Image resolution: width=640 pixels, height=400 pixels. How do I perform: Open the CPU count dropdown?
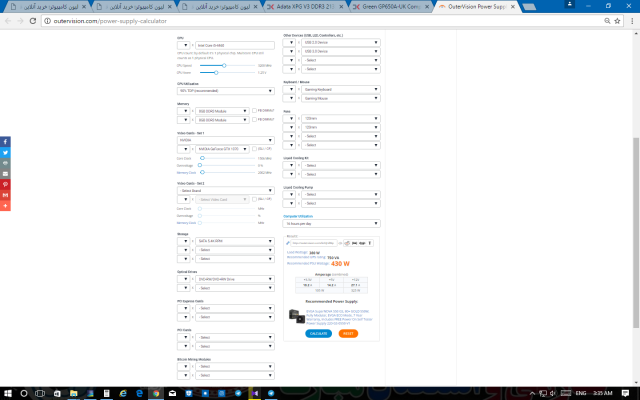tap(183, 45)
